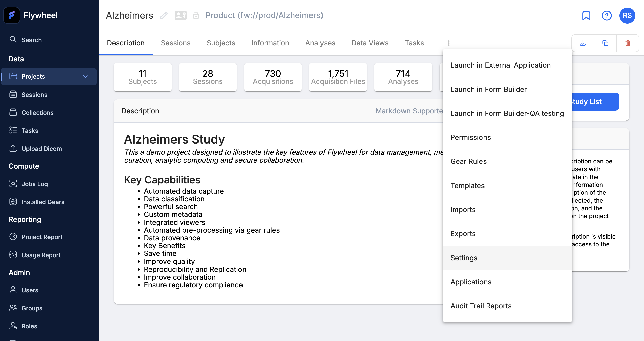Click the Roles icon in sidebar
The image size is (644, 341).
(x=13, y=326)
